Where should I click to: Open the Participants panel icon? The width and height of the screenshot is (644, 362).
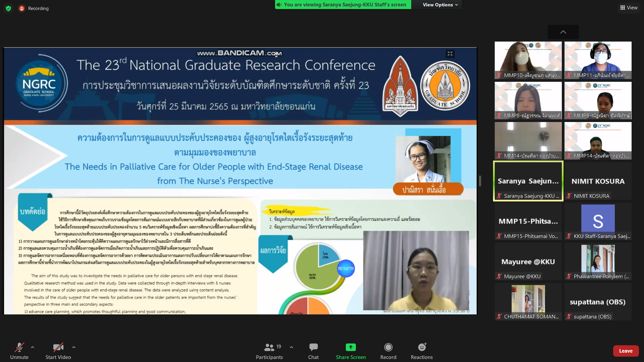coord(269,347)
